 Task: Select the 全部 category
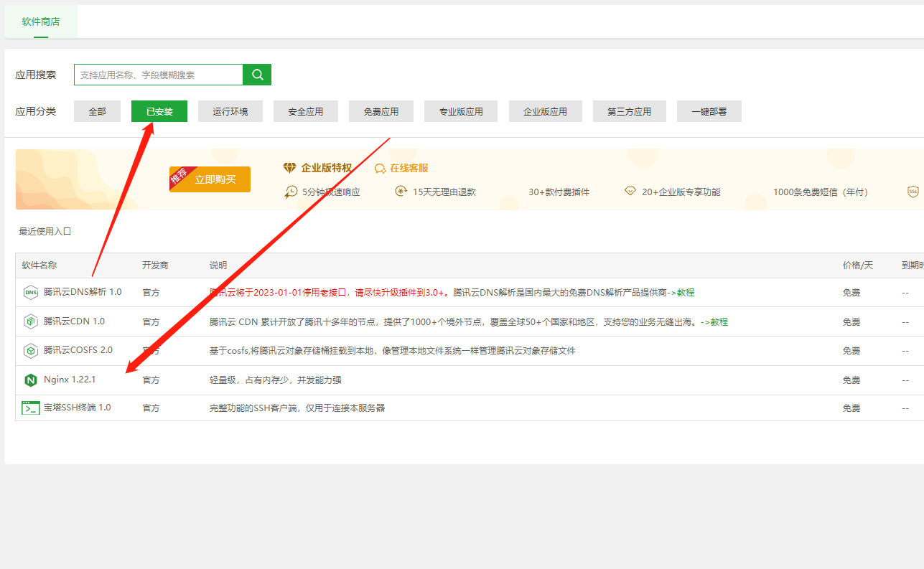click(x=97, y=111)
